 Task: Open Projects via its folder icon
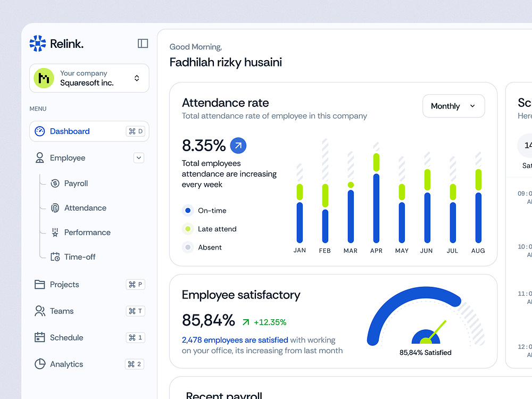click(39, 284)
